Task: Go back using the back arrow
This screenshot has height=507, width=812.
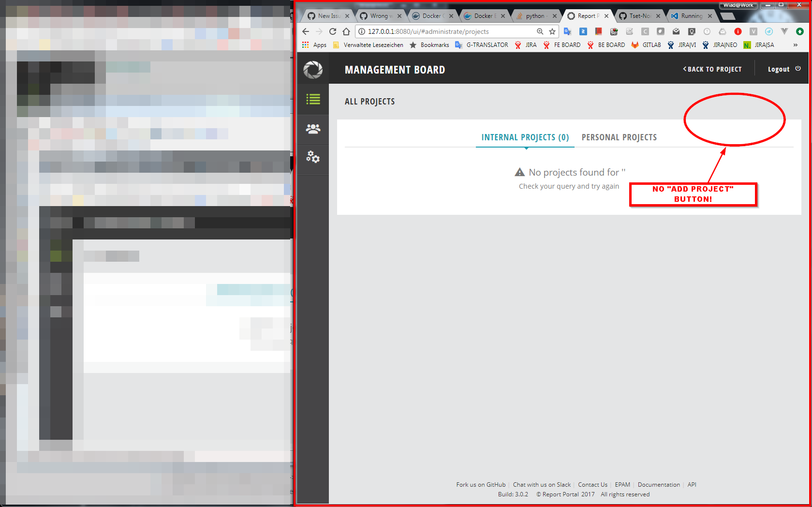Action: [305, 31]
